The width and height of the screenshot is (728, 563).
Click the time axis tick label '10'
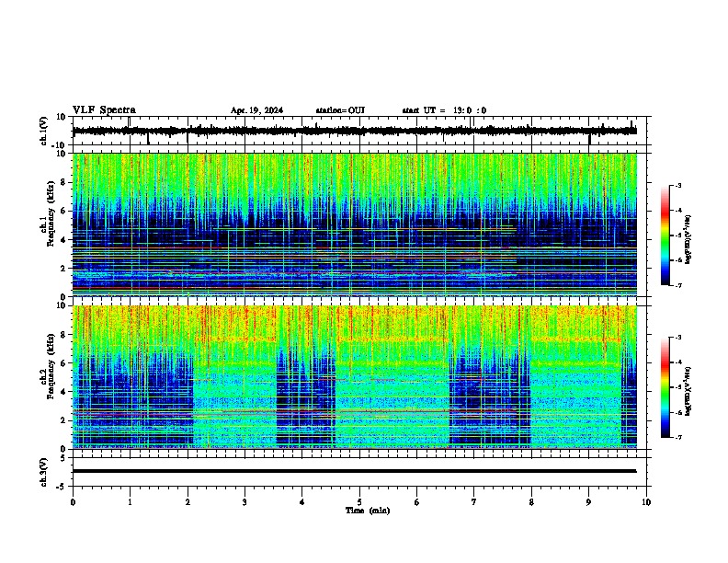(x=646, y=502)
